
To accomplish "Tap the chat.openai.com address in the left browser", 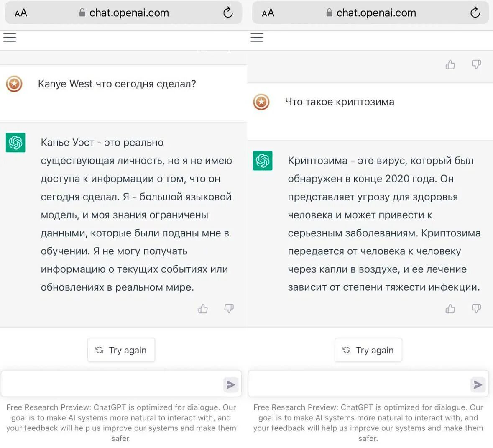I will [129, 13].
